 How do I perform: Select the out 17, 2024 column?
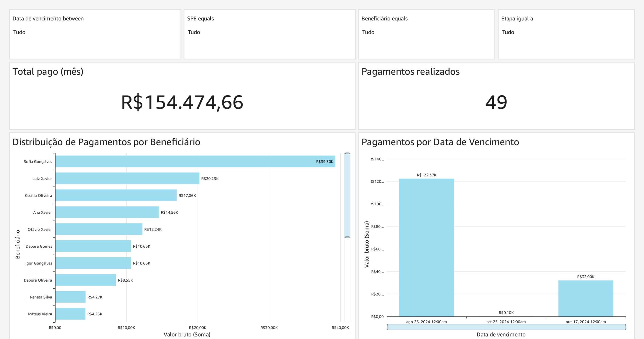pos(586,298)
